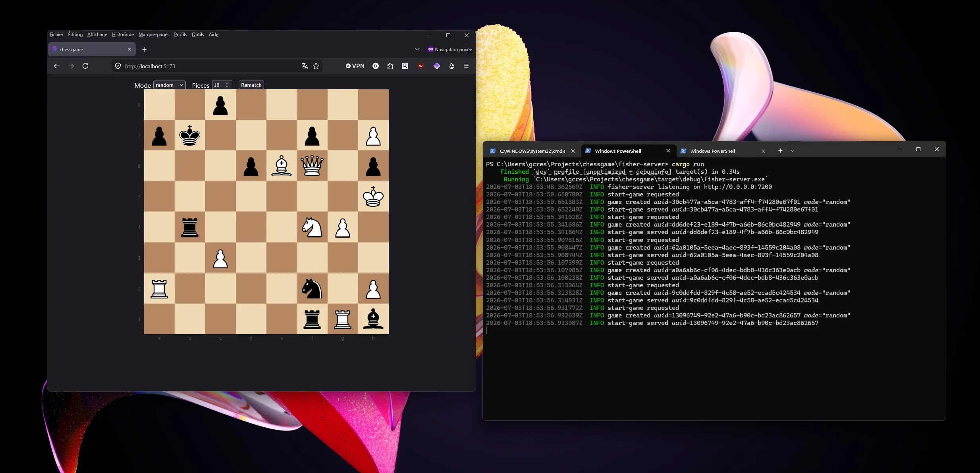Screen dimensions: 980x473
Task: Open the Outils menu
Action: pyautogui.click(x=198, y=35)
